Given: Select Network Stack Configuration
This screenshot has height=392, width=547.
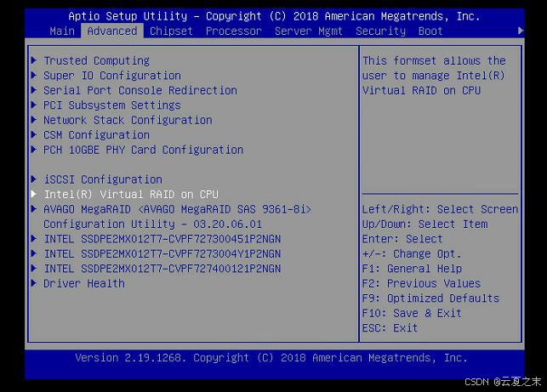Looking at the screenshot, I should coord(128,120).
